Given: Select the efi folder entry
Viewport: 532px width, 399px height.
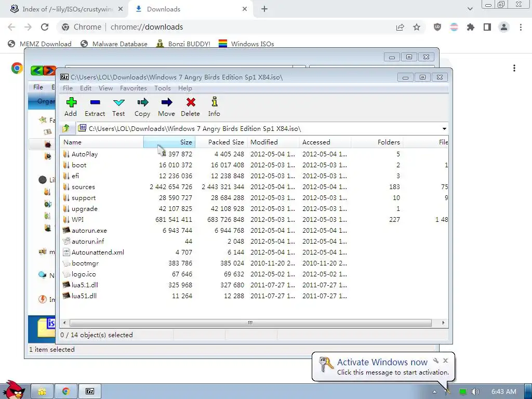Looking at the screenshot, I should click(75, 176).
